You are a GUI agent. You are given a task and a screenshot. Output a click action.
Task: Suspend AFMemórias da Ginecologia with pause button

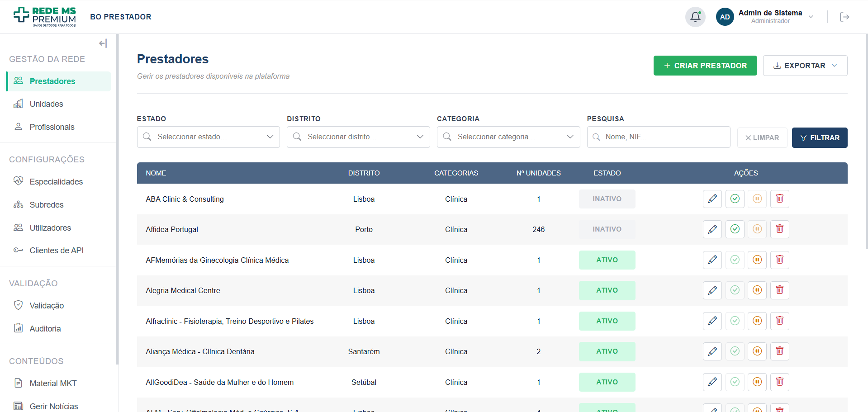[x=757, y=260]
